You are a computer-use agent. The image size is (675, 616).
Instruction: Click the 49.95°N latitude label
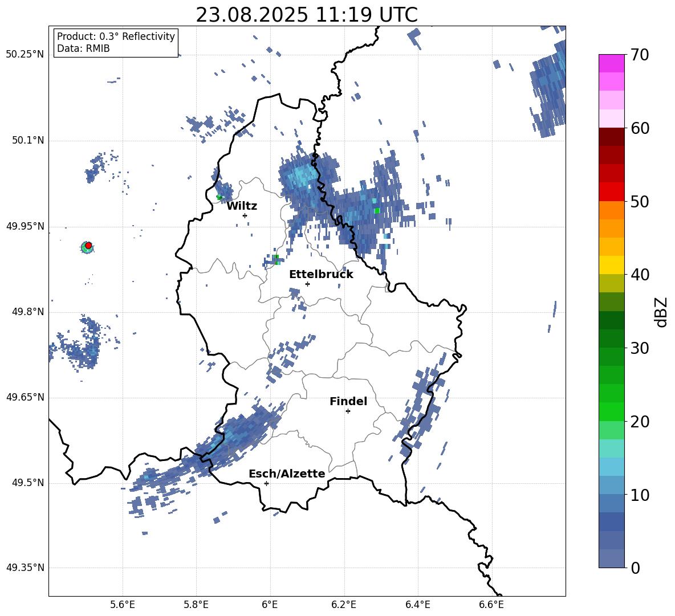click(25, 226)
